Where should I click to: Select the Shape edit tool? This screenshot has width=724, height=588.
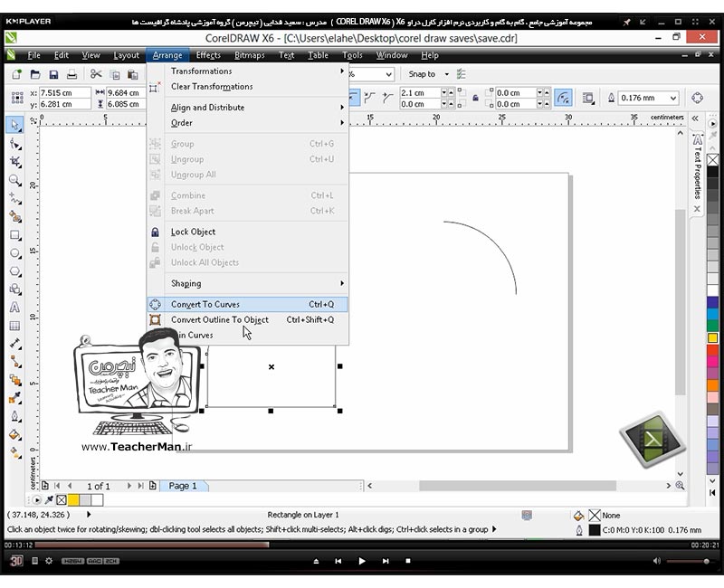tap(14, 145)
